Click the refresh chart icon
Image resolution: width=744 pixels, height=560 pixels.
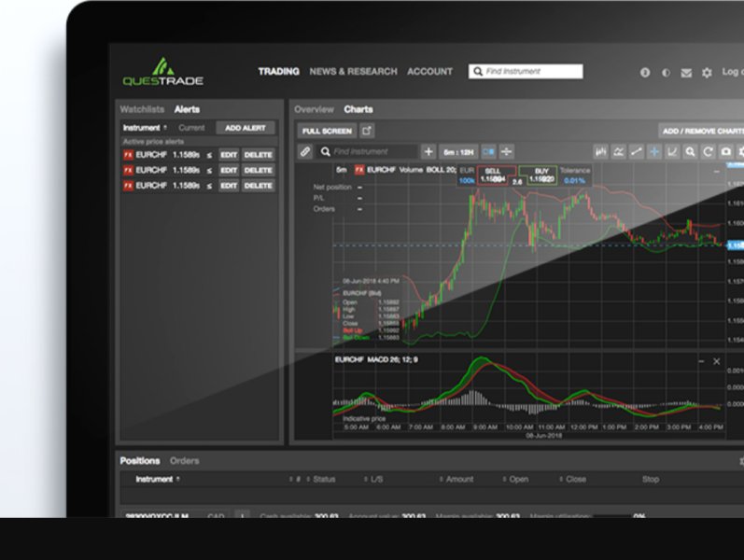coord(708,152)
